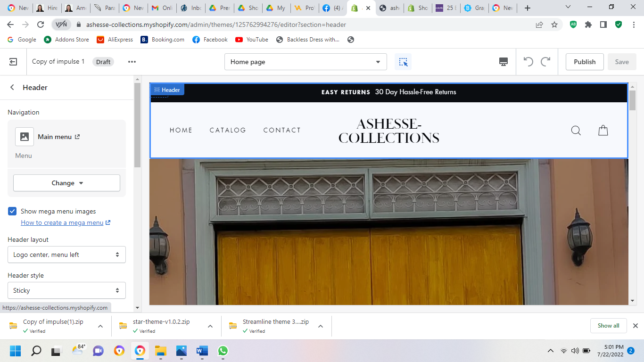Screen dimensions: 644x362
Task: Close the downloads bar
Action: tap(635, 326)
